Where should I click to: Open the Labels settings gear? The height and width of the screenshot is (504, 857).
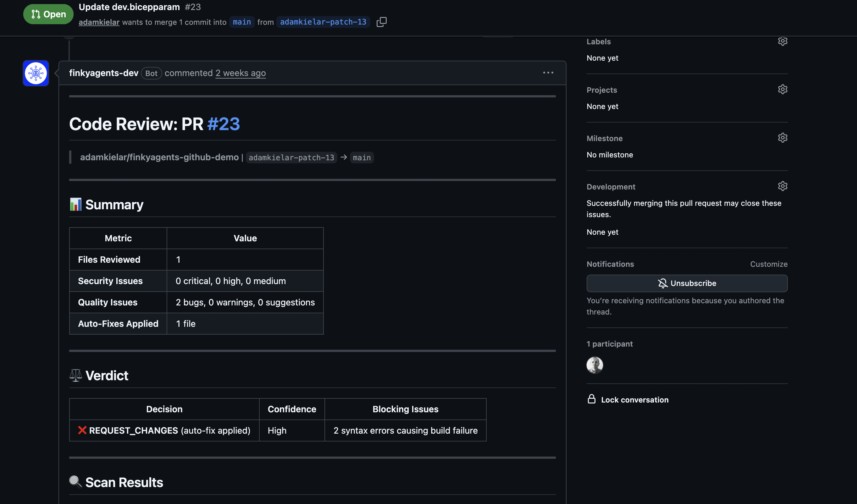782,41
